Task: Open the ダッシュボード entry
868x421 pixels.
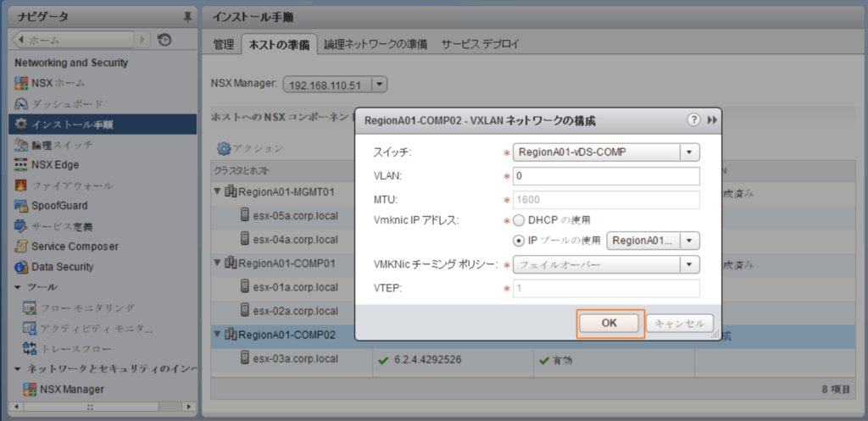Action: (x=58, y=103)
